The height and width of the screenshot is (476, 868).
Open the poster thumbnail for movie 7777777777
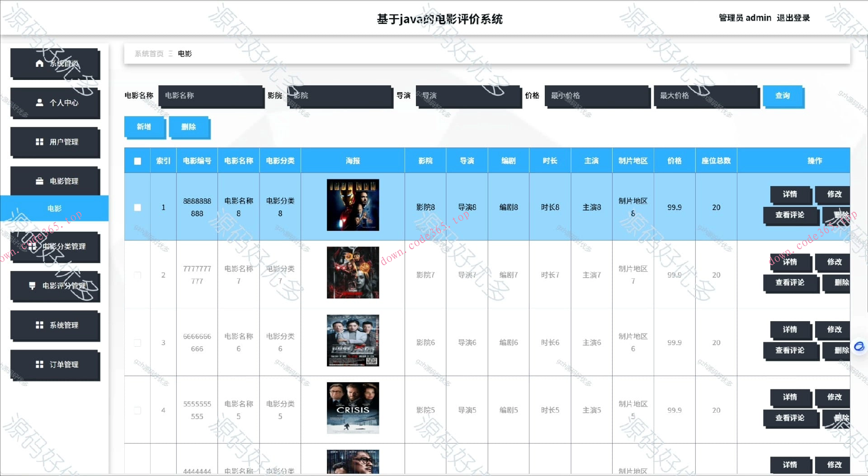point(353,273)
